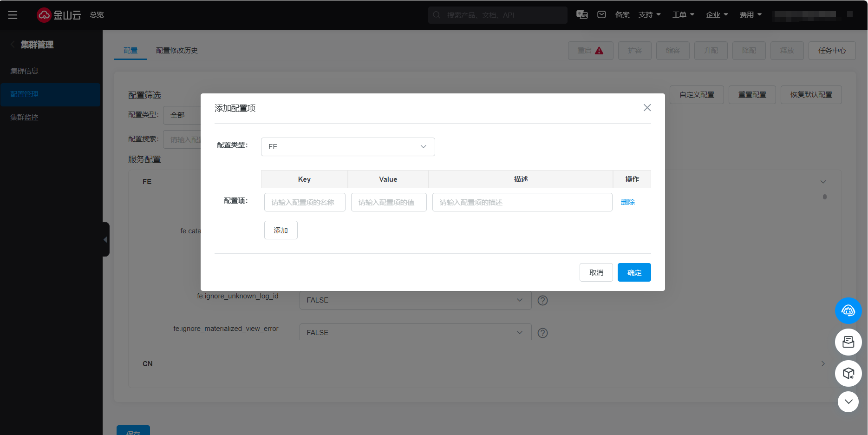
Task: Click help icon beside fe.ignore_unknown_log_id
Action: (x=542, y=301)
